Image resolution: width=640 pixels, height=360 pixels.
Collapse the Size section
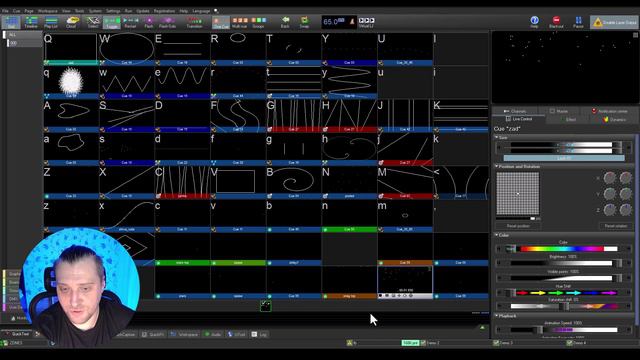[x=497, y=138]
